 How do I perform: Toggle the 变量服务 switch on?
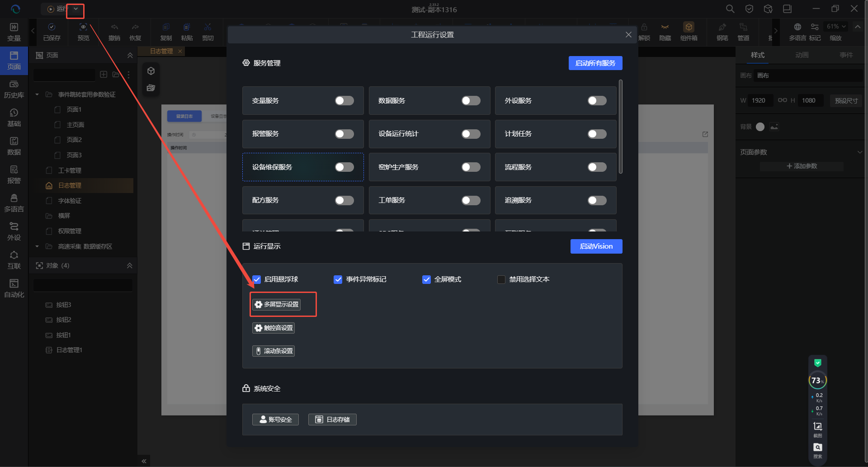[x=344, y=101]
